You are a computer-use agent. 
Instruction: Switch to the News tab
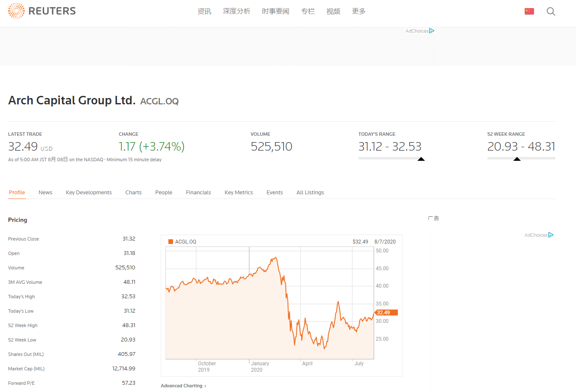45,193
